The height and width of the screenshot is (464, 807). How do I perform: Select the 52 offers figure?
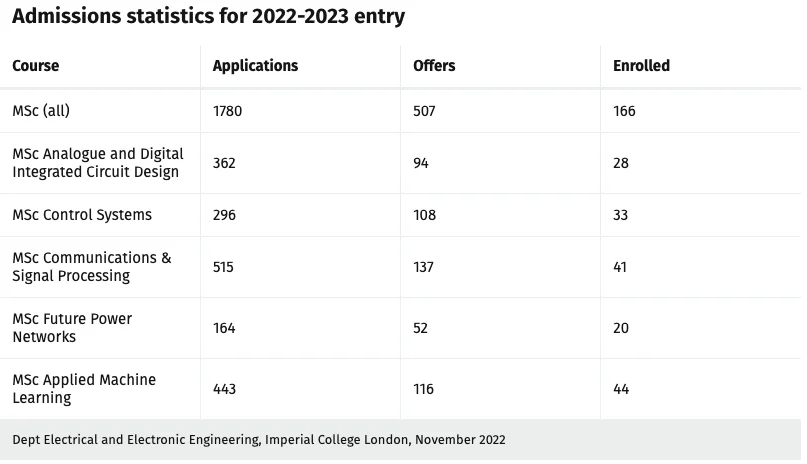pos(421,328)
